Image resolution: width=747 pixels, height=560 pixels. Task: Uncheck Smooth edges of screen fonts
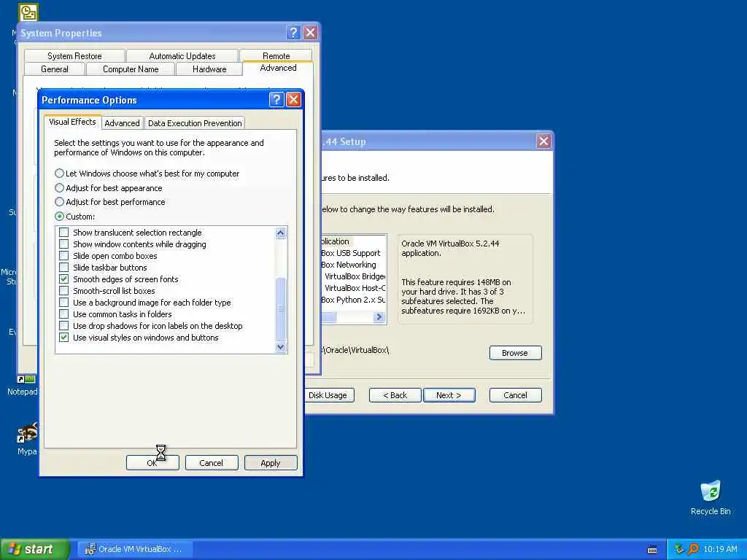coord(64,279)
